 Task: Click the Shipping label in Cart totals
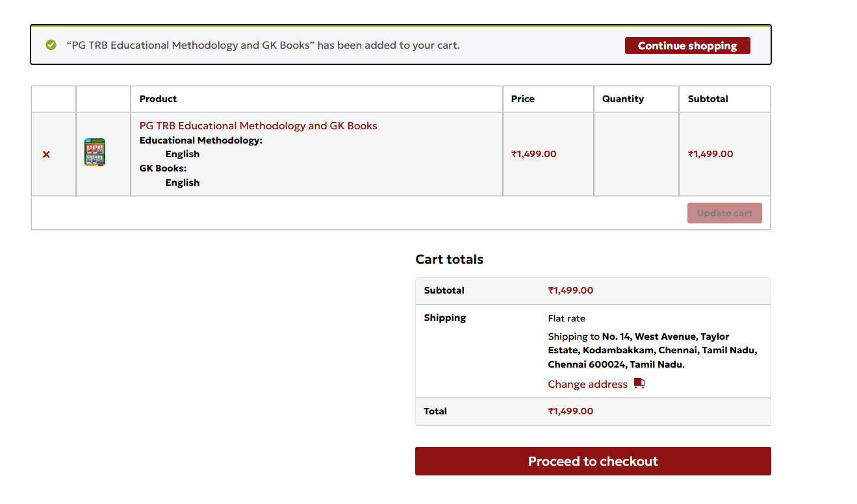point(445,318)
